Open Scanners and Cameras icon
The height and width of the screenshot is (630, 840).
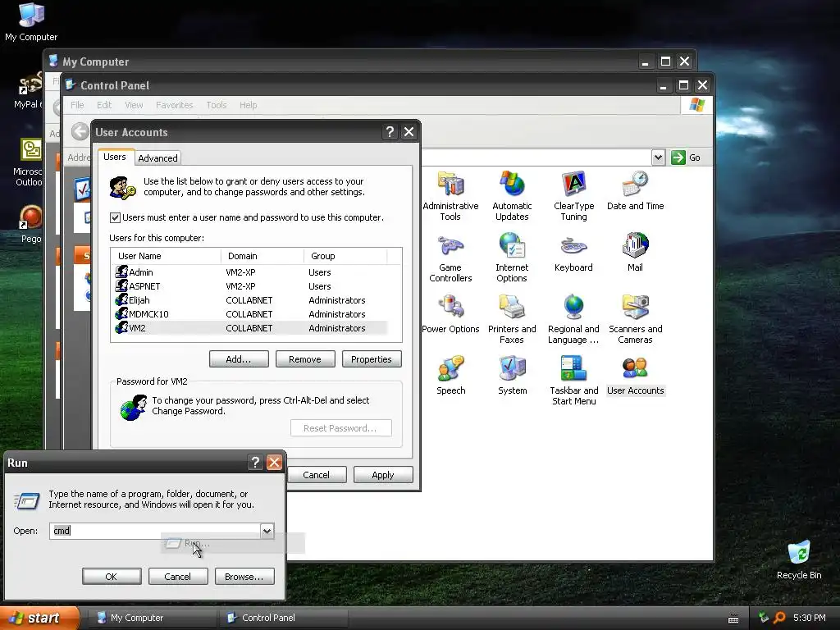(636, 319)
